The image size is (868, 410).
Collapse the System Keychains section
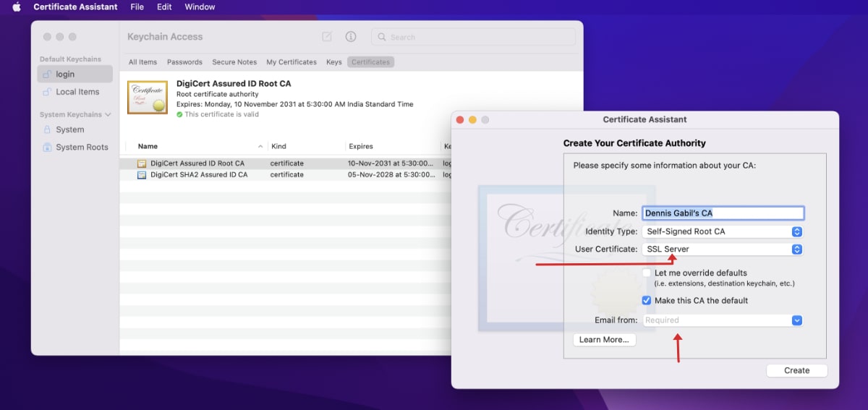(x=109, y=114)
